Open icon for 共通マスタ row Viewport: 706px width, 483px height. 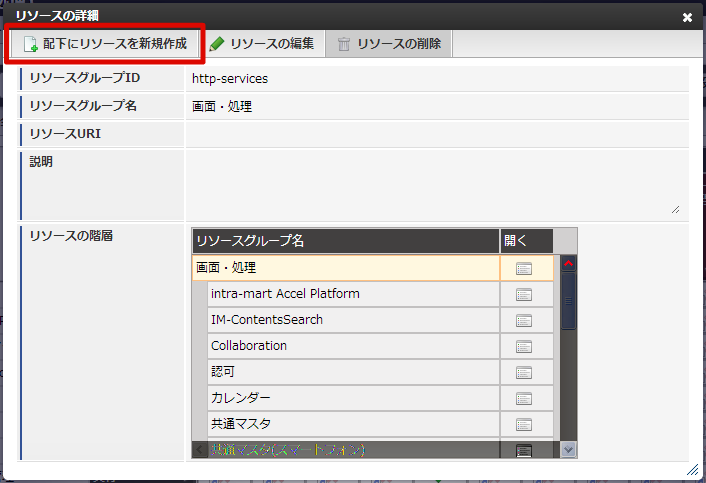pyautogui.click(x=524, y=424)
